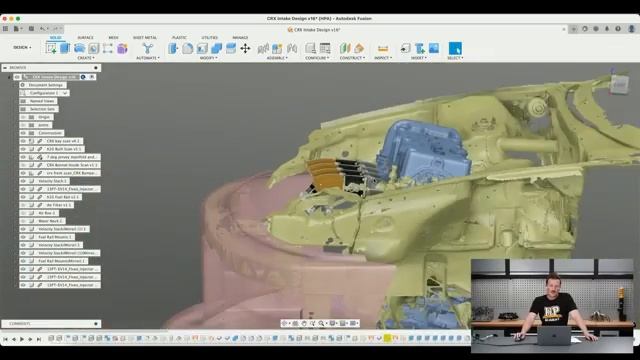Expand the Insert dropdown menu
The width and height of the screenshot is (640, 360).
click(419, 58)
